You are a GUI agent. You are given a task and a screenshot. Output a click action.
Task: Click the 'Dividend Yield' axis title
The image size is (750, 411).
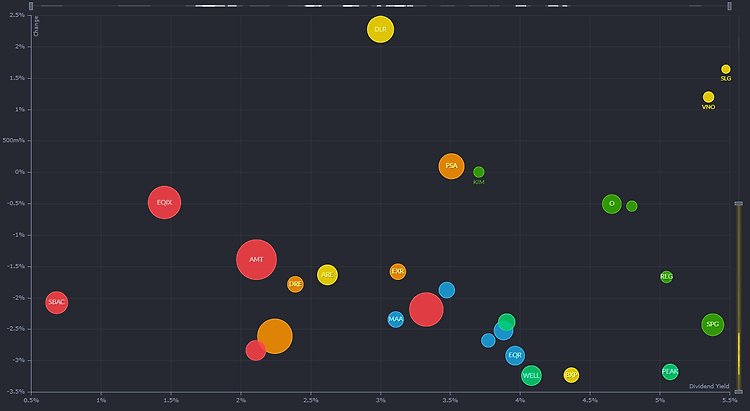coord(709,386)
